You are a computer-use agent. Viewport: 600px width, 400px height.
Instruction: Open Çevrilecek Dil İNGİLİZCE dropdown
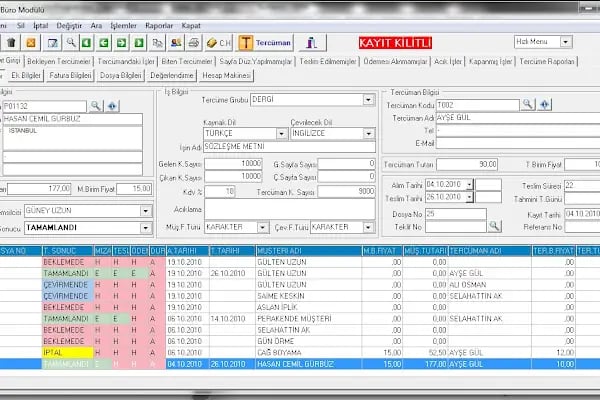coord(368,134)
